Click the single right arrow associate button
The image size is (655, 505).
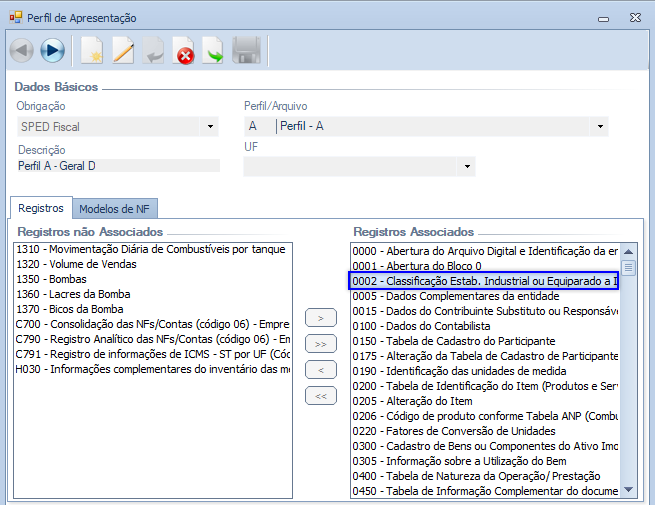tap(320, 318)
